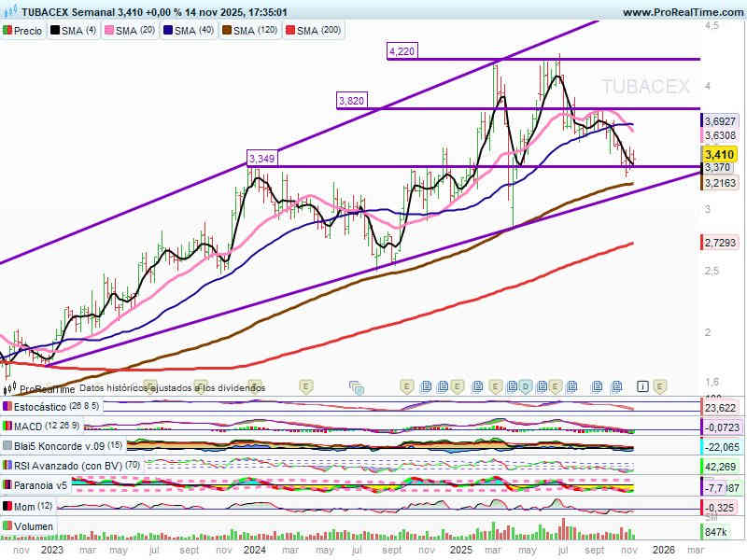Click the speech bubbles icon on the timeline

point(356,386)
